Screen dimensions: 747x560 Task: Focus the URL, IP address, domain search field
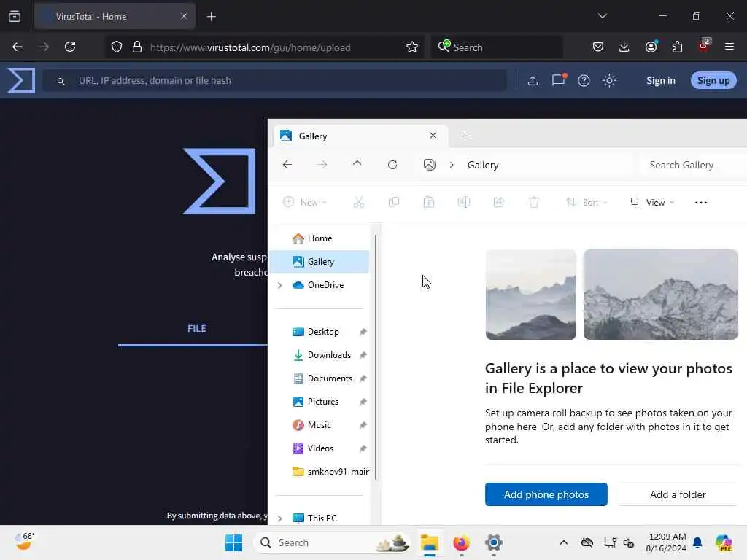click(x=275, y=80)
